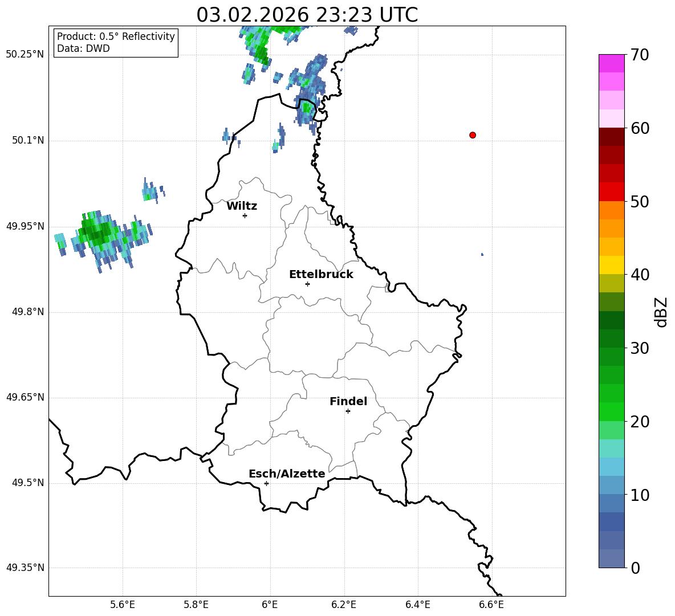This screenshot has height=616, width=675.
Task: Click the 50.1°N latitude label
Action: pyautogui.click(x=28, y=140)
